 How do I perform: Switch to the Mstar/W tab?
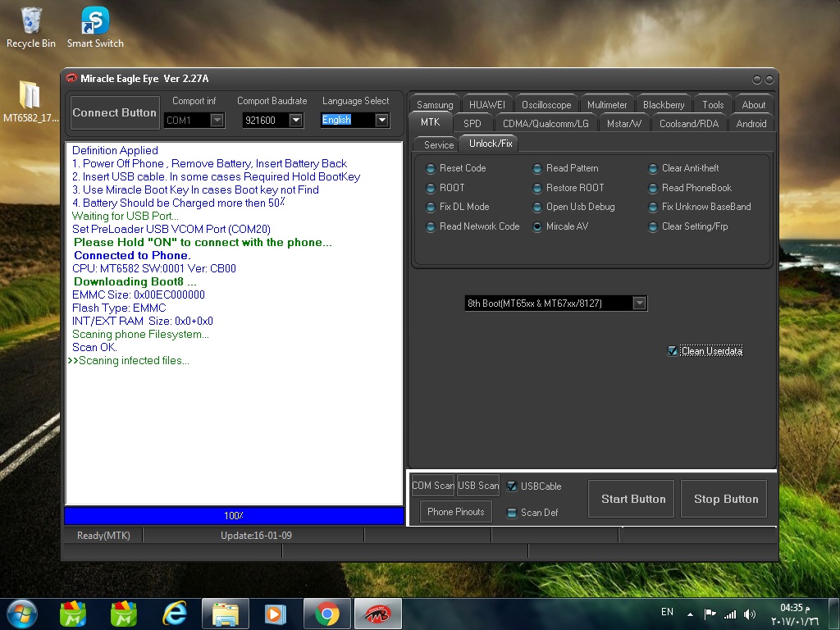click(x=624, y=123)
